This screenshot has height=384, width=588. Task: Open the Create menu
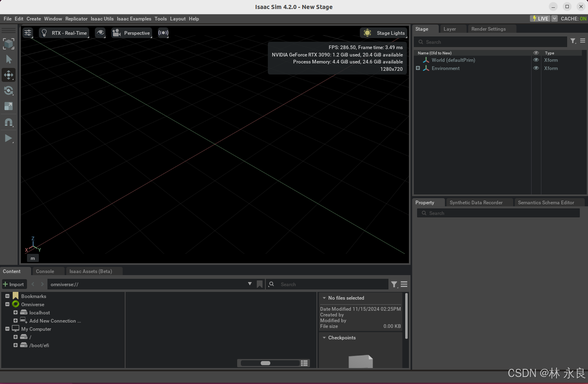[x=34, y=19]
